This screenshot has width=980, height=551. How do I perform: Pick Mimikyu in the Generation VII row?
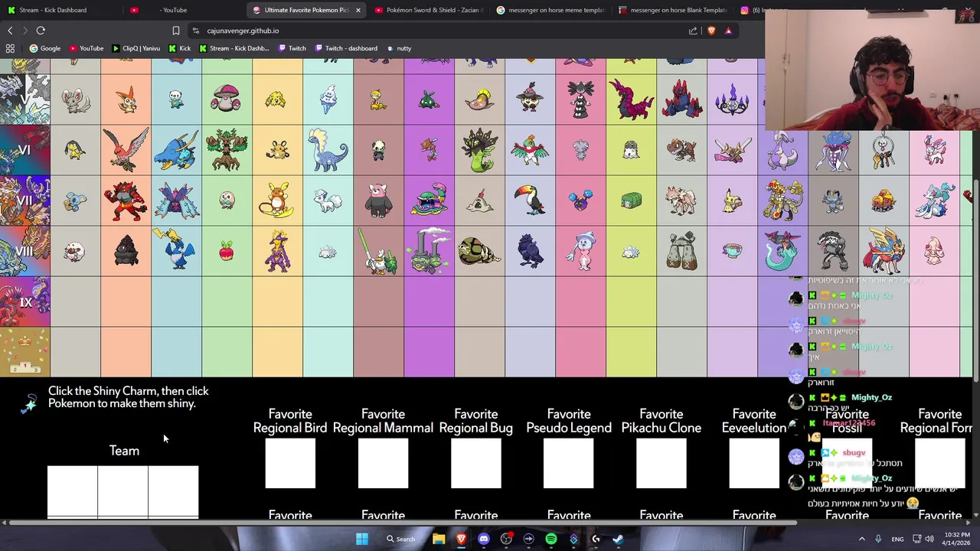click(732, 202)
